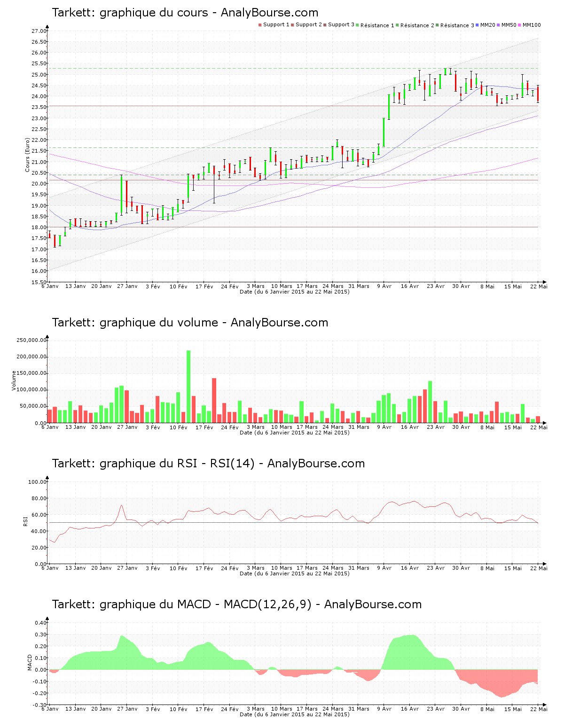Viewport: 564px width, 728px height.
Task: Click '8 Mai' date on RSI chart
Action: pos(487,568)
